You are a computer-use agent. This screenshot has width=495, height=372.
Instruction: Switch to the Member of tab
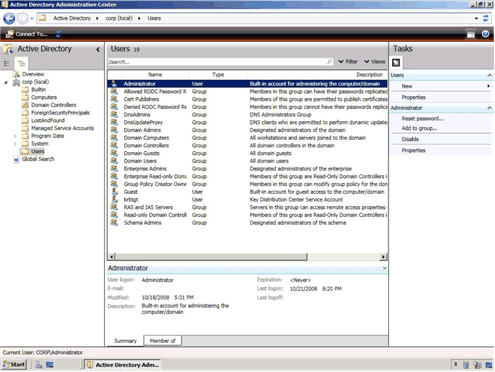pyautogui.click(x=162, y=341)
